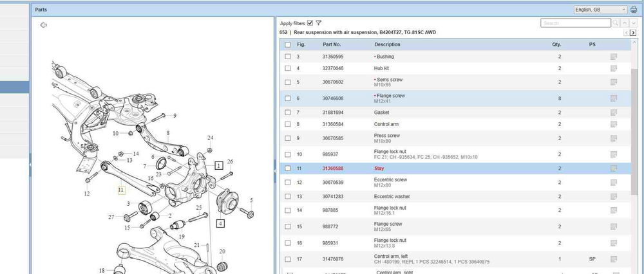This screenshot has height=274, width=644.
Task: Click note icon for part 30746608
Action: coord(614,98)
